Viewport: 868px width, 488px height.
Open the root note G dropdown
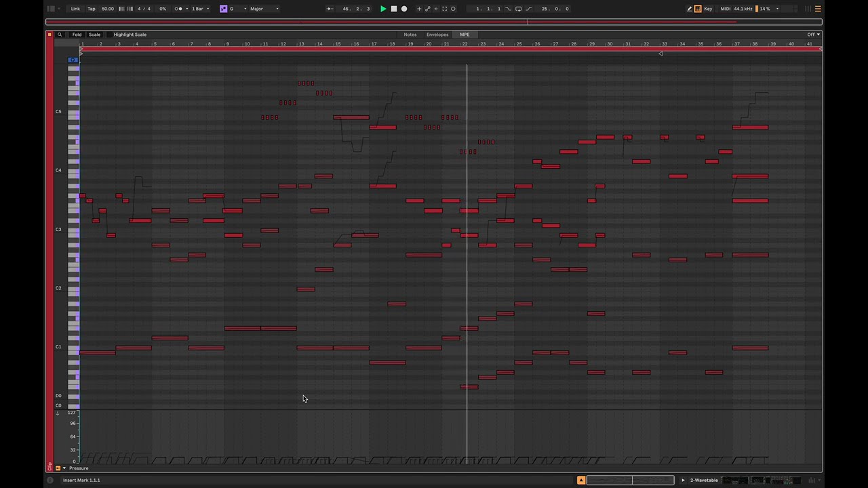pos(237,9)
